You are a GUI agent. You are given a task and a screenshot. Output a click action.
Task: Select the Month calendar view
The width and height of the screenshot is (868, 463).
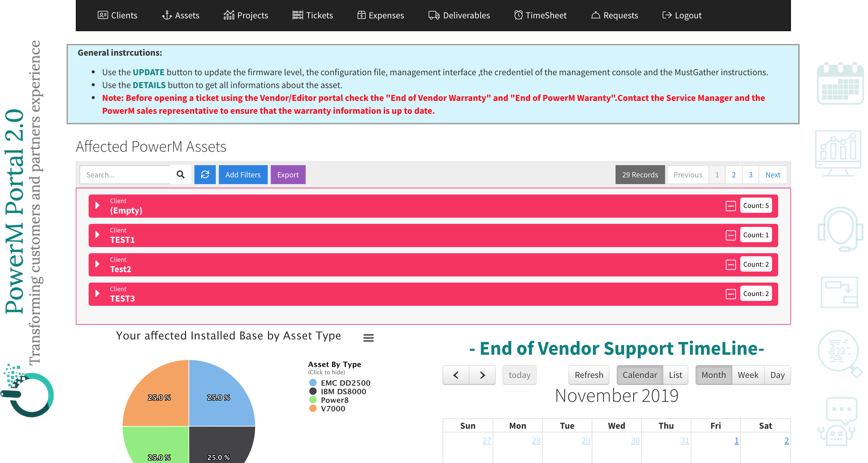pyautogui.click(x=713, y=375)
